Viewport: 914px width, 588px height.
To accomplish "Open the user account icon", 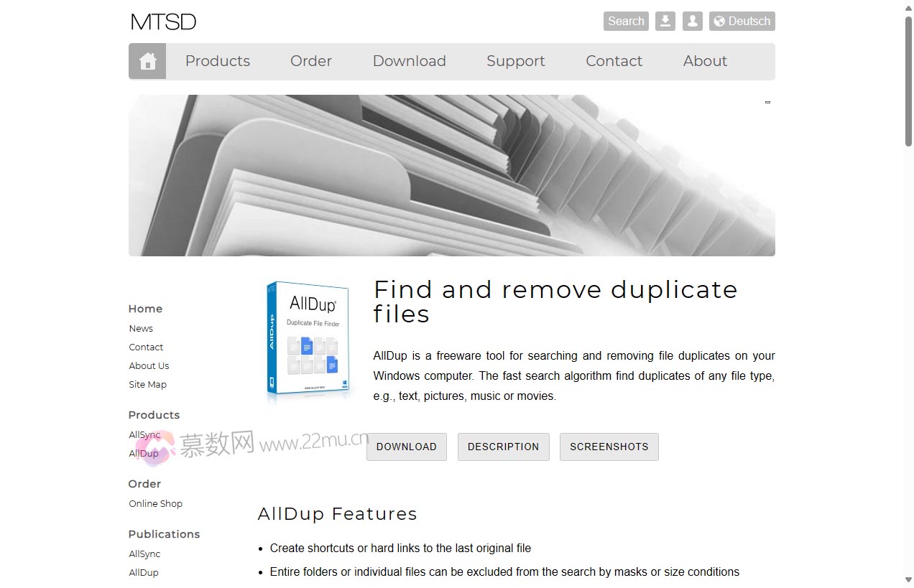I will pyautogui.click(x=693, y=21).
